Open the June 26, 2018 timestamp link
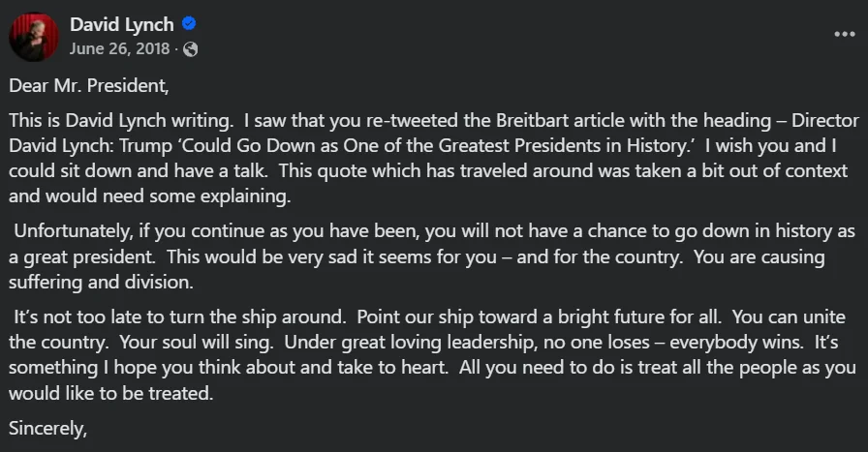This screenshot has height=452, width=868. [119, 48]
